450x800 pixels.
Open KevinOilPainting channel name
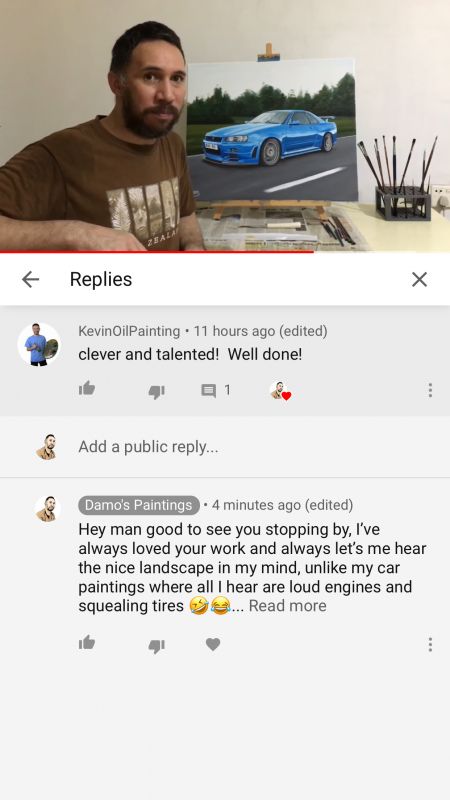[x=129, y=331]
